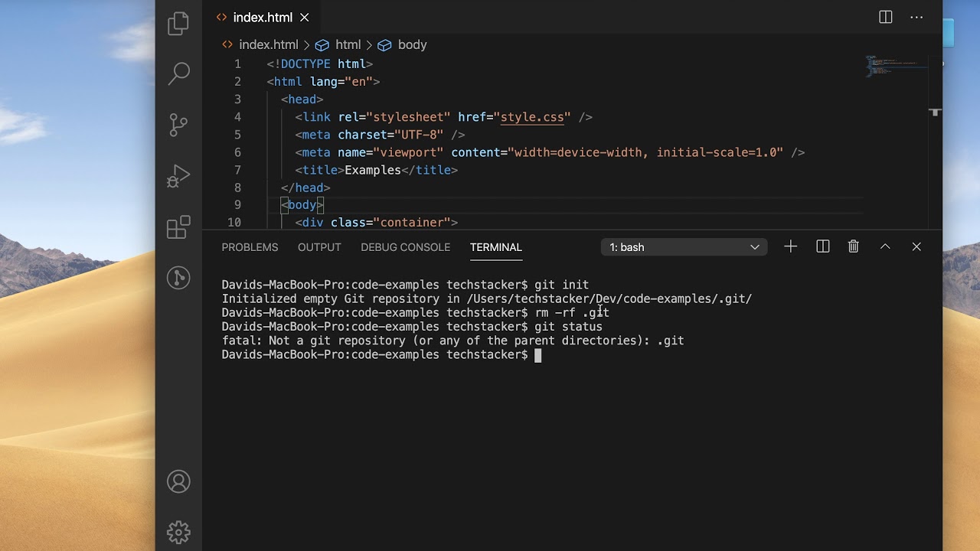Click the 'Initialized empty Git repository' line
Image resolution: width=980 pixels, height=551 pixels.
[x=487, y=299]
